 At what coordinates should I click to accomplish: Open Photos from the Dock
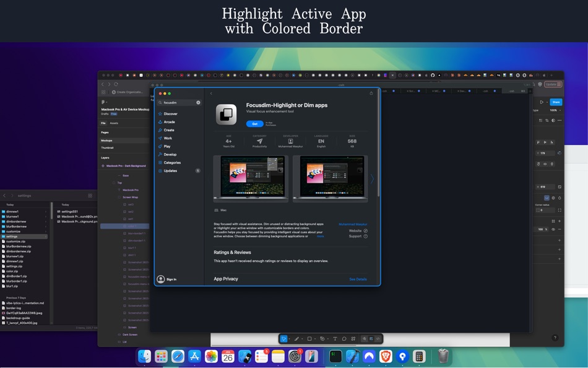(x=211, y=356)
